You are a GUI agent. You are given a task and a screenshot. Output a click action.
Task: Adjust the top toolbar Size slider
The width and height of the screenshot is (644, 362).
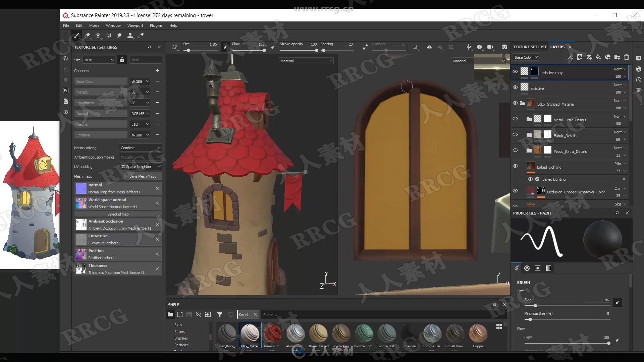pos(189,50)
